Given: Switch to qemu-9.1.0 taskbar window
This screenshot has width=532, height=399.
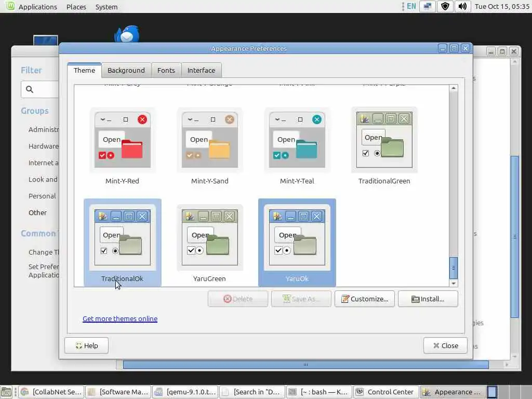Looking at the screenshot, I should [185, 392].
